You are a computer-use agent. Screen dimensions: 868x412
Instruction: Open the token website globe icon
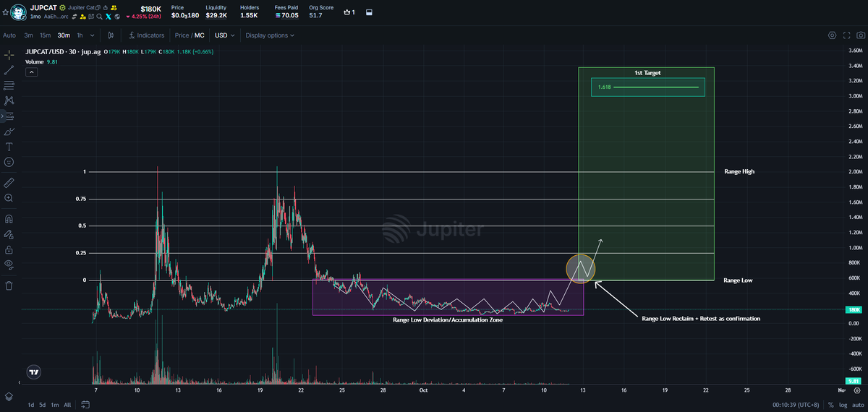click(x=117, y=17)
